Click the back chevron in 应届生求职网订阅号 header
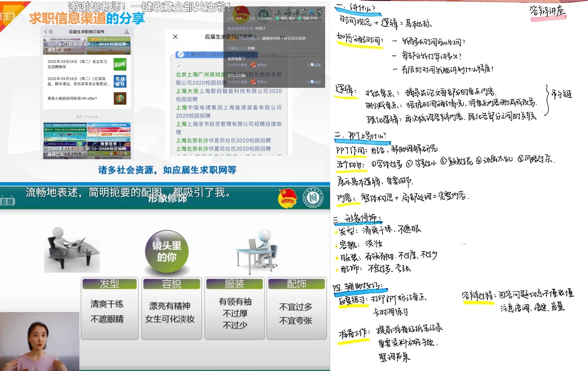 pyautogui.click(x=46, y=31)
